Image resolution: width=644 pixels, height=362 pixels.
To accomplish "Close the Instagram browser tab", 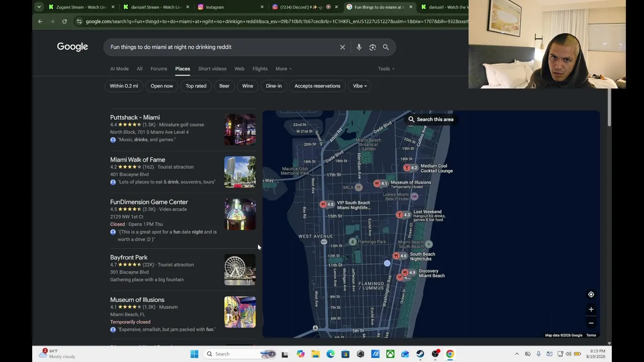I will pyautogui.click(x=262, y=7).
